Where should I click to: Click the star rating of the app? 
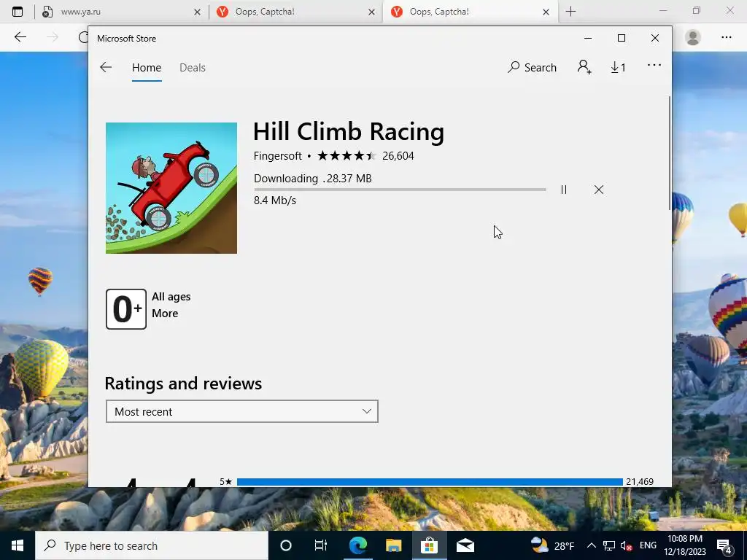[347, 156]
